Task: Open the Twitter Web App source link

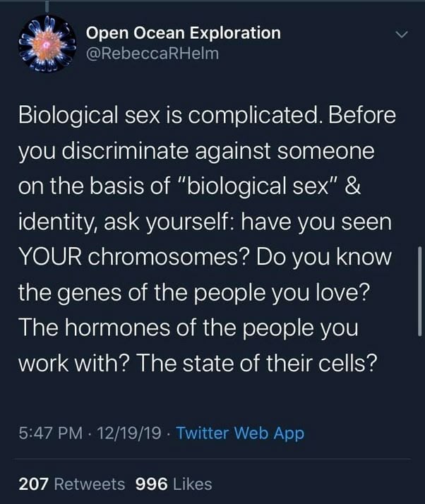Action: point(240,433)
